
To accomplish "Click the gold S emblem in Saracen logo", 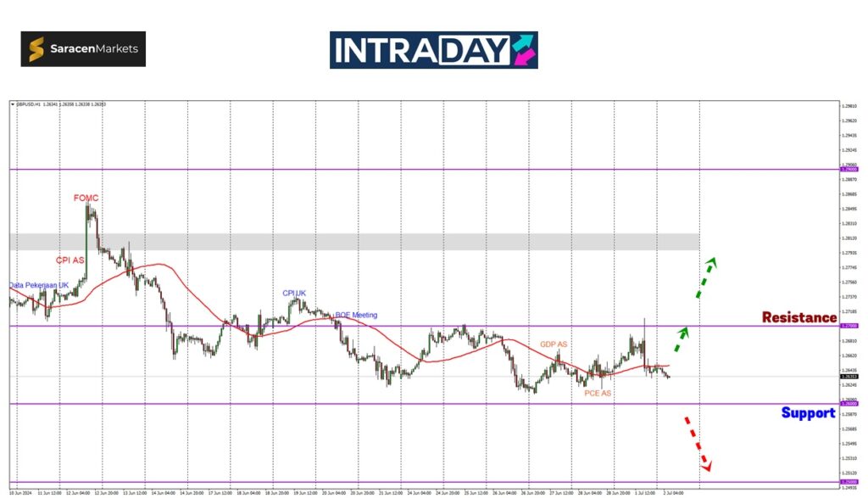I will pyautogui.click(x=36, y=49).
